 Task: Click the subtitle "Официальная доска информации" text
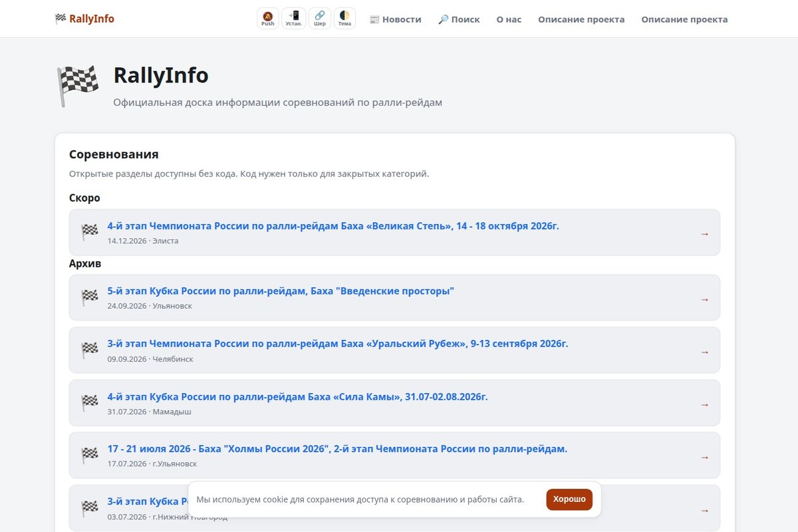coord(277,102)
